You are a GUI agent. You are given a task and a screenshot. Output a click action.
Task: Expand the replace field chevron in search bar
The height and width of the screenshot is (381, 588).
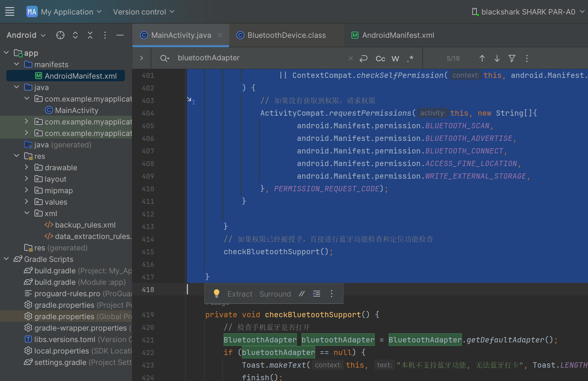coord(141,58)
